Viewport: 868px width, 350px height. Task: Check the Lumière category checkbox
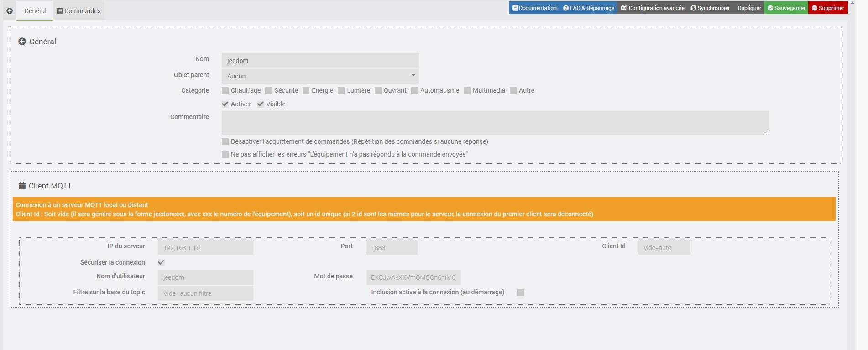point(341,91)
